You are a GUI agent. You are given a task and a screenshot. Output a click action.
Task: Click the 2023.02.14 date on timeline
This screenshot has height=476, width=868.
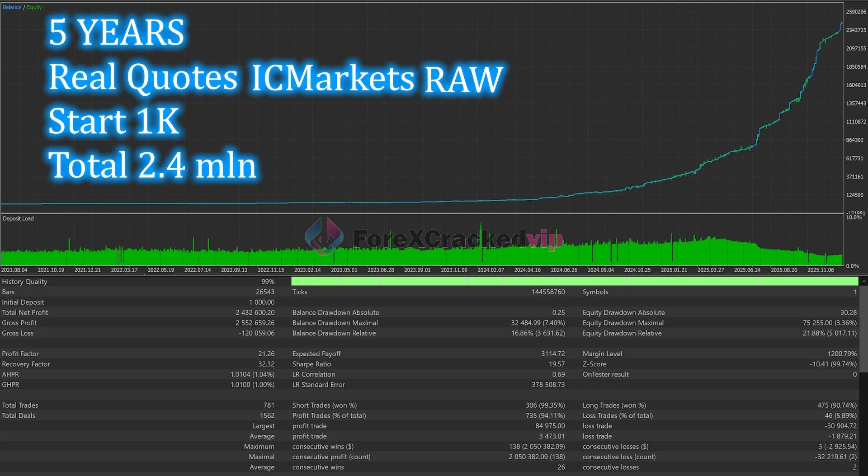click(307, 270)
